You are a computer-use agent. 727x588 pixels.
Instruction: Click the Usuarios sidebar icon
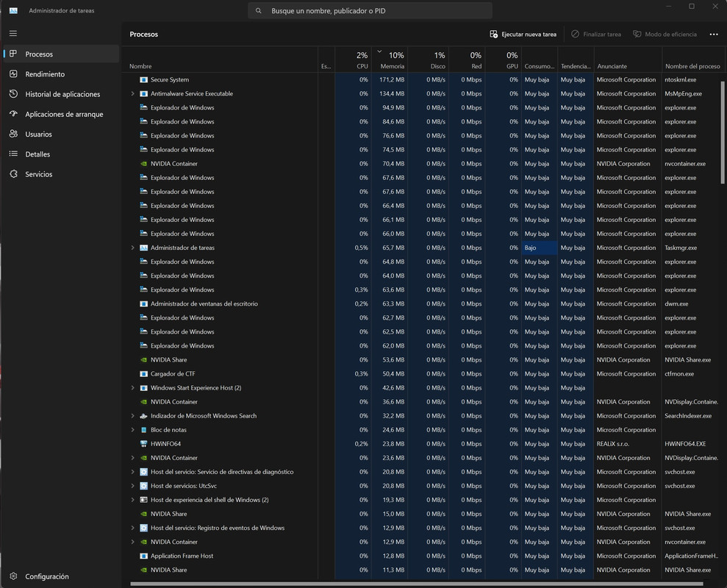pos(13,134)
